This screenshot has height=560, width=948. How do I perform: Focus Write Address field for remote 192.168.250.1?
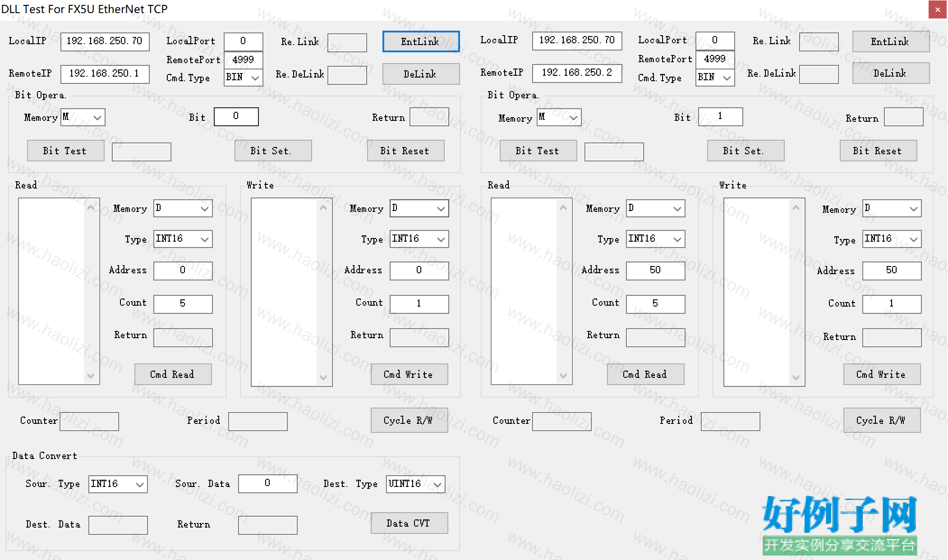click(419, 271)
